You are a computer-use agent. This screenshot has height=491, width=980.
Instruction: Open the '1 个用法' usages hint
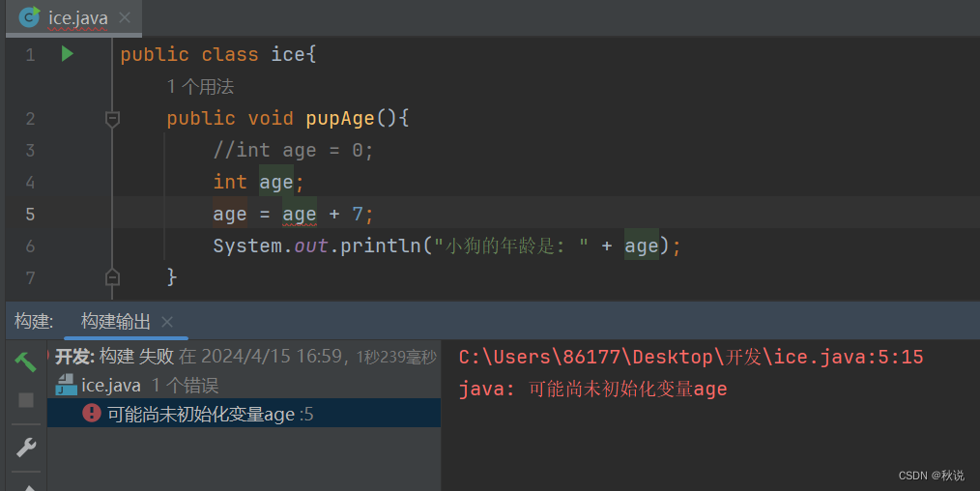200,87
